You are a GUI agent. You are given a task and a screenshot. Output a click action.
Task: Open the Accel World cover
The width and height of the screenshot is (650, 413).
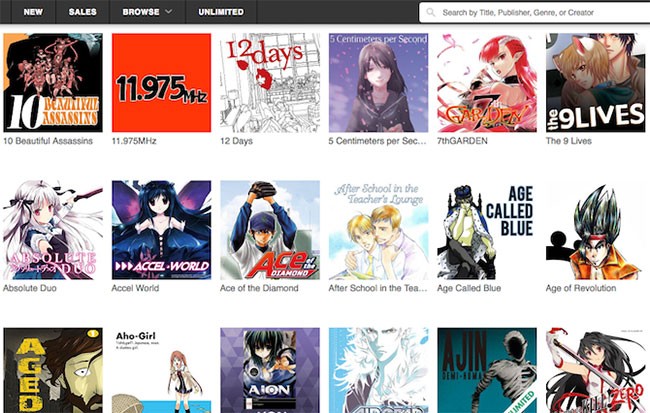[161, 229]
